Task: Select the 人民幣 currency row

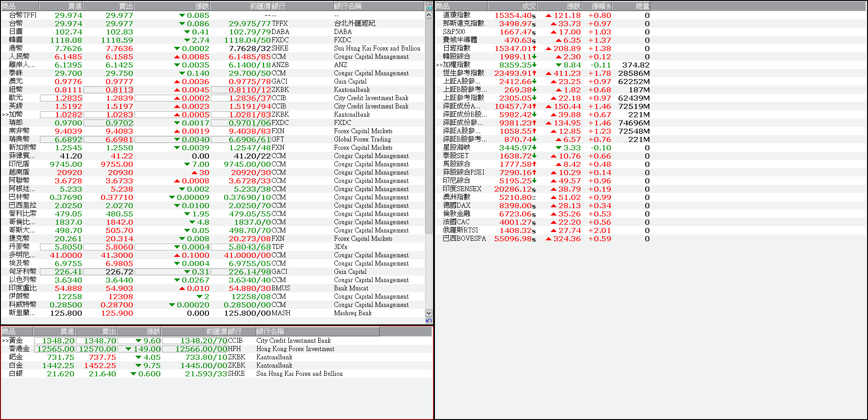Action: point(213,57)
